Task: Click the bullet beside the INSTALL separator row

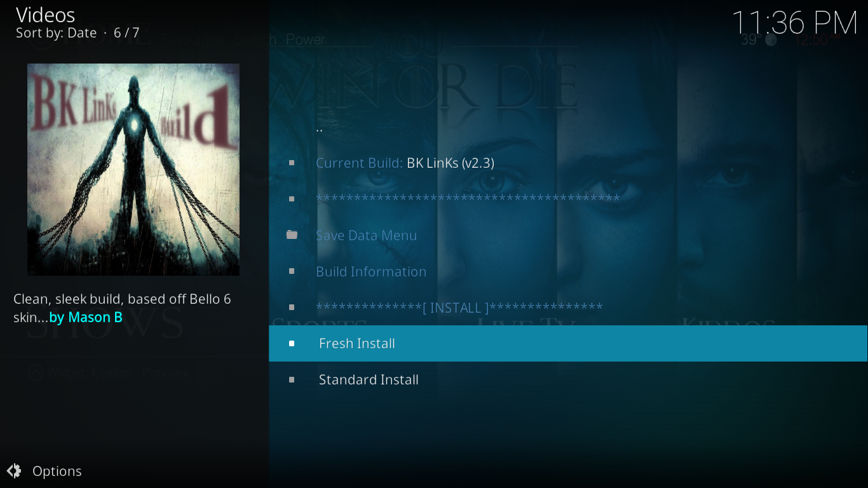Action: 292,308
